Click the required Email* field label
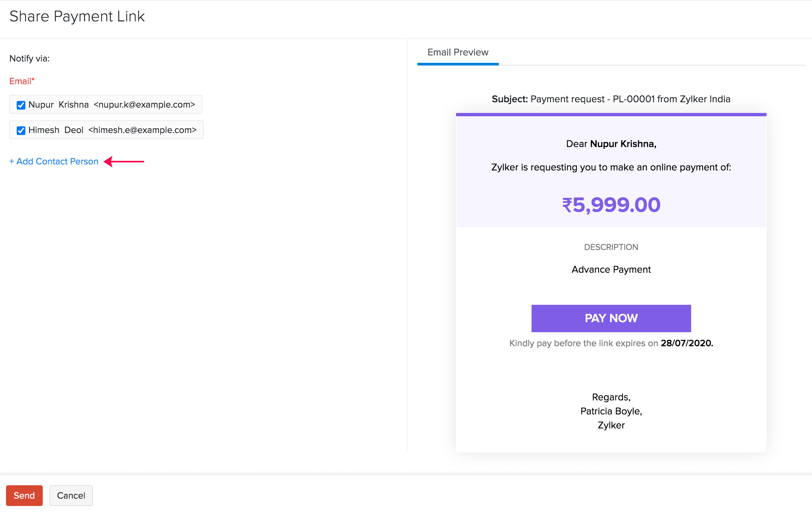Image resolution: width=812 pixels, height=514 pixels. (22, 81)
